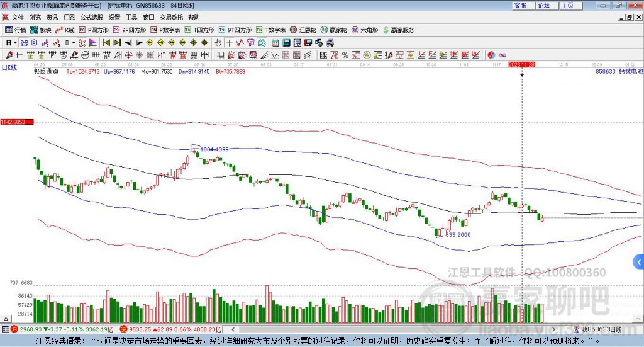This screenshot has width=644, height=347.
Task: Open the 赢家轮 tool
Action: coord(333,30)
